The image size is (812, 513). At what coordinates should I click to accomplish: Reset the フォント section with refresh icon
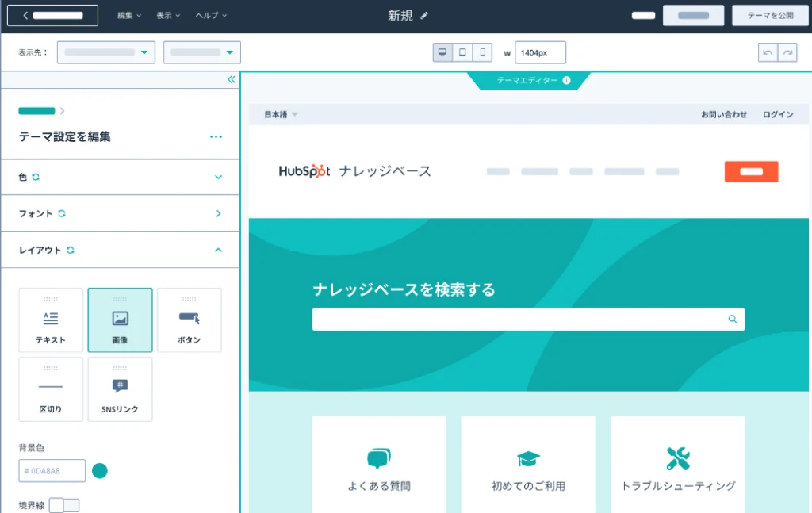[62, 213]
